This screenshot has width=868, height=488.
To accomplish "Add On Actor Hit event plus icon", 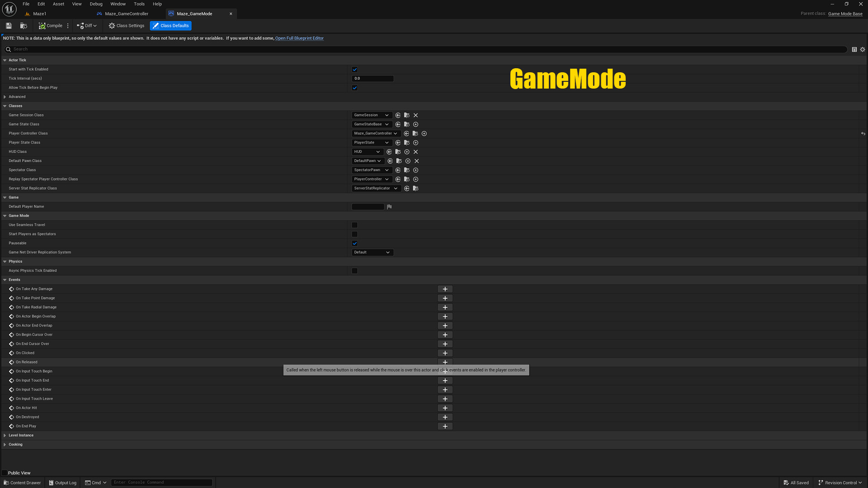I will click(445, 408).
